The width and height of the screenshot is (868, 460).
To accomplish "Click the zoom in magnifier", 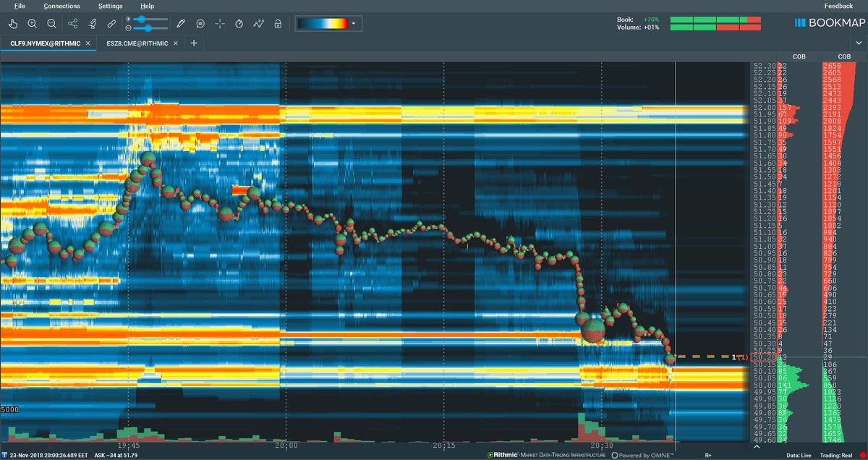I will click(x=32, y=24).
